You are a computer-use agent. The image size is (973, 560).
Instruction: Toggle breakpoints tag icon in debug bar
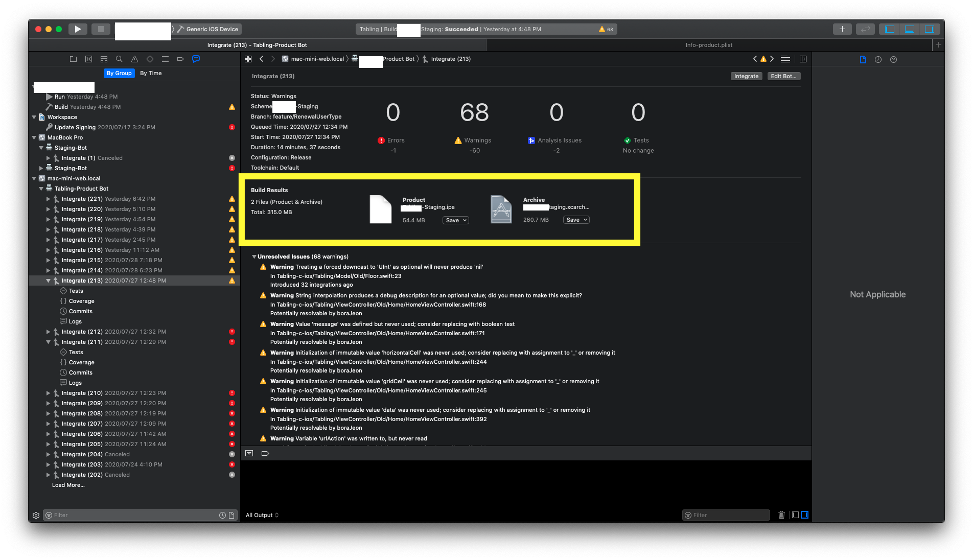(x=265, y=454)
